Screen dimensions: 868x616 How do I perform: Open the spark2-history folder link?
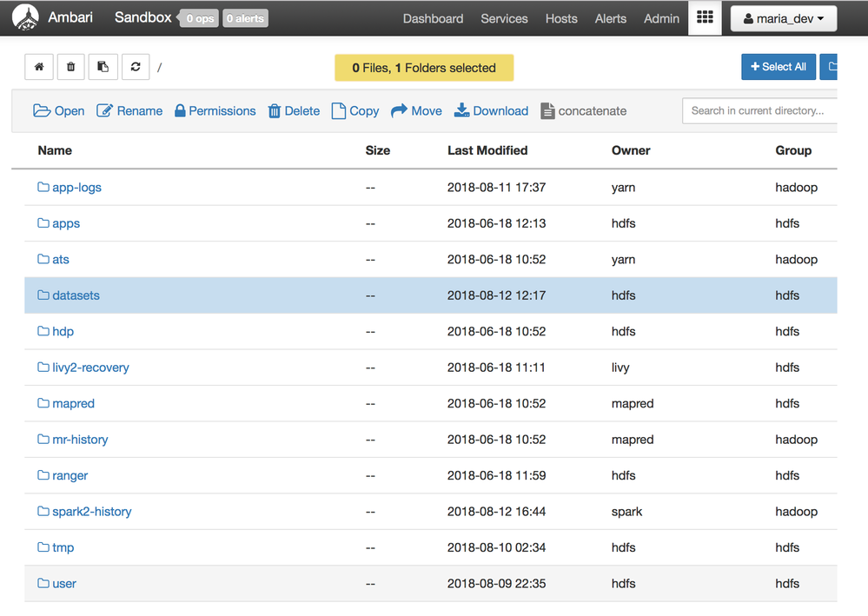pyautogui.click(x=92, y=512)
